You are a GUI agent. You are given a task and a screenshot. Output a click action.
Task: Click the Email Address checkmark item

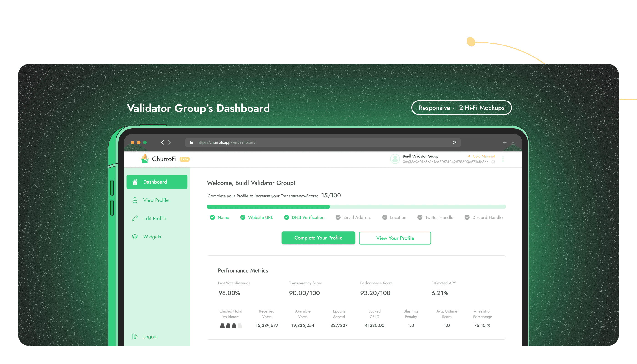[353, 217]
